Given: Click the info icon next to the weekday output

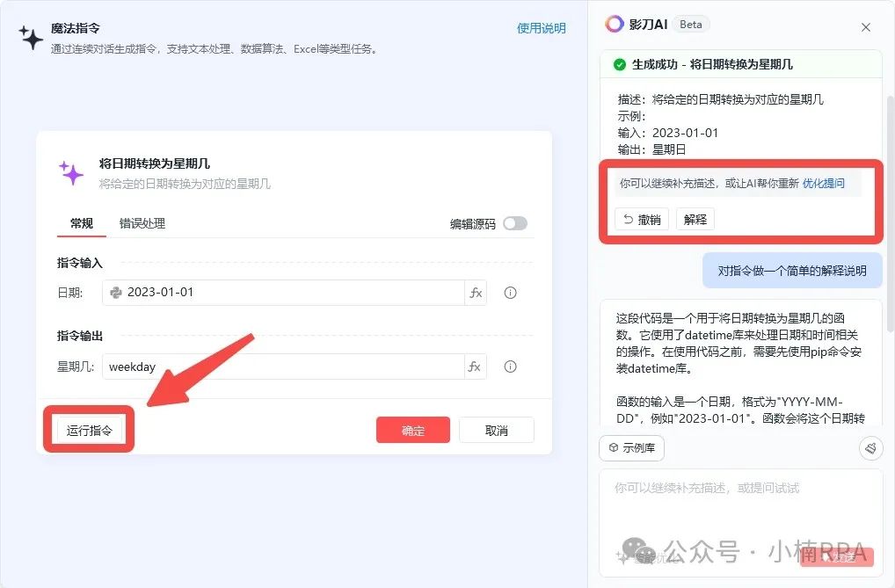Looking at the screenshot, I should (510, 367).
